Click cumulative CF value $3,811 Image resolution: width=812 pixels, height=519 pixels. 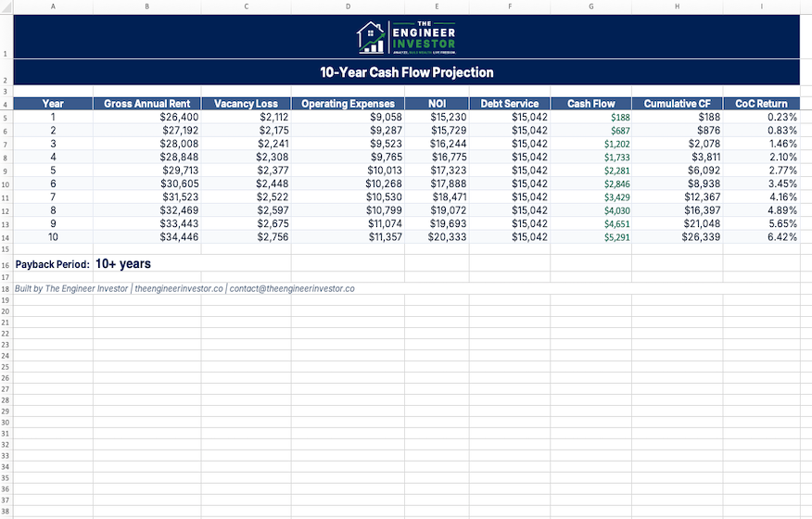click(705, 157)
